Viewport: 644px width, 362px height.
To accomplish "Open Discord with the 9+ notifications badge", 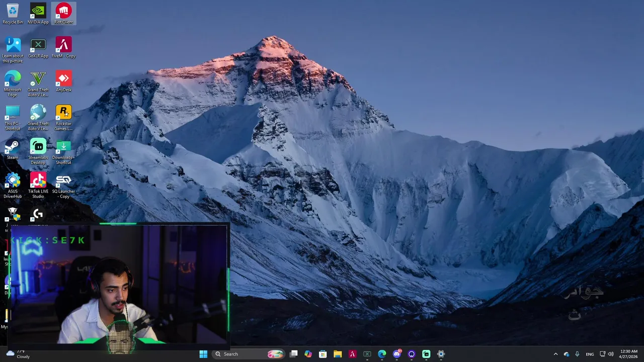I will coord(397,354).
